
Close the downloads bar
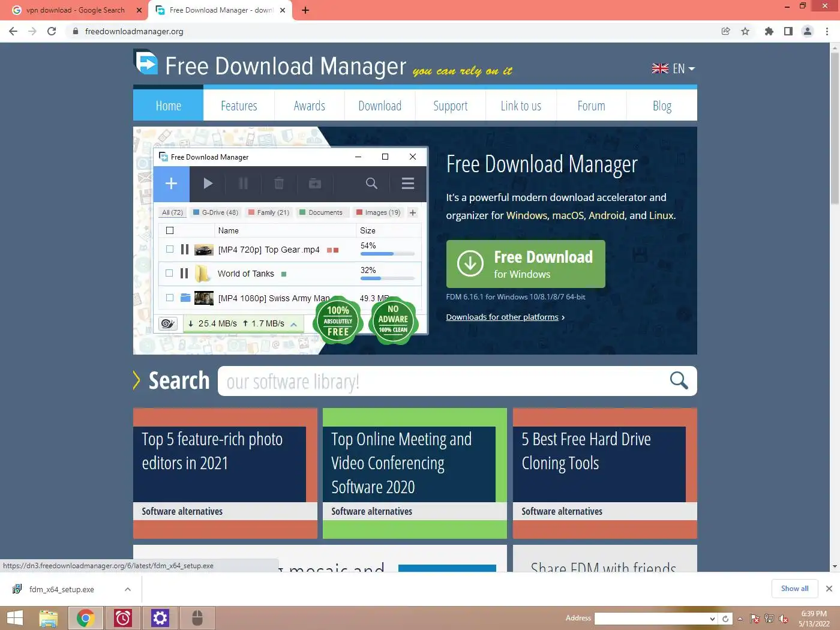tap(829, 589)
